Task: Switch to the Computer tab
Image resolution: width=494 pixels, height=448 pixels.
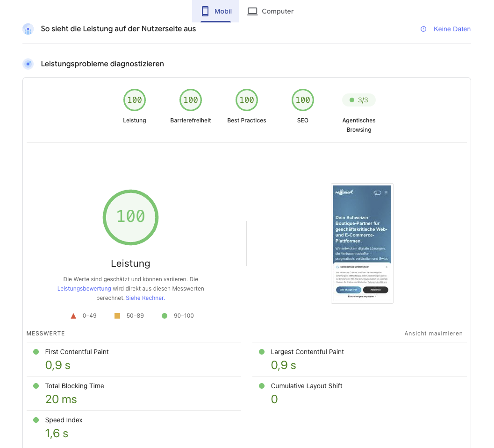Action: pyautogui.click(x=270, y=11)
